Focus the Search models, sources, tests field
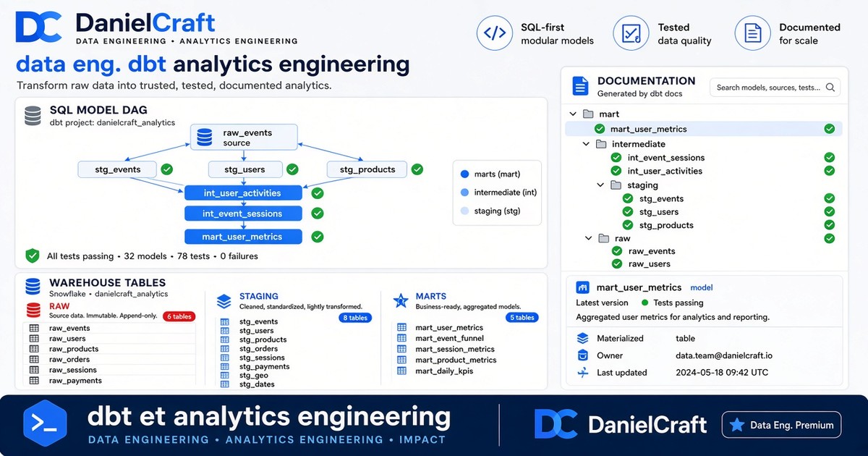 coord(775,88)
